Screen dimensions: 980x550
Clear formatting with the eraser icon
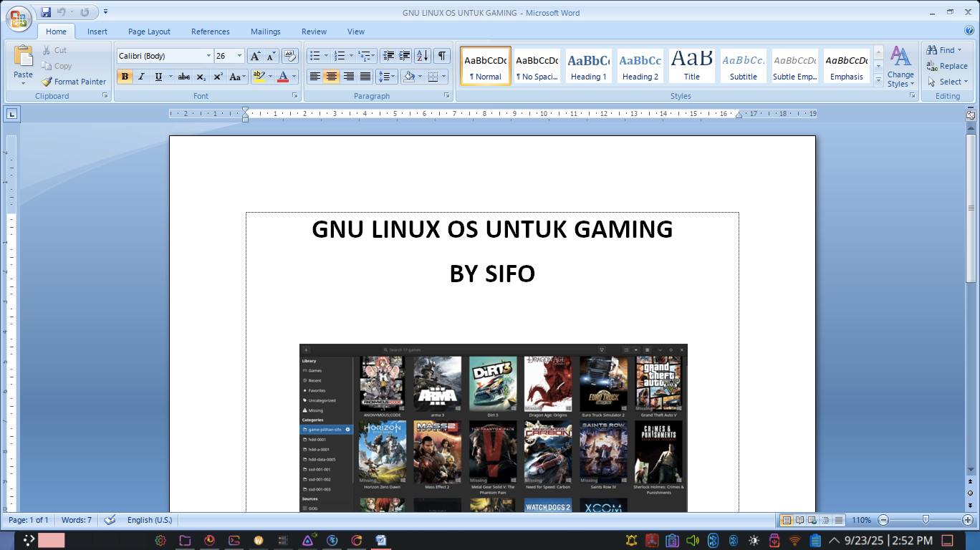pyautogui.click(x=290, y=56)
